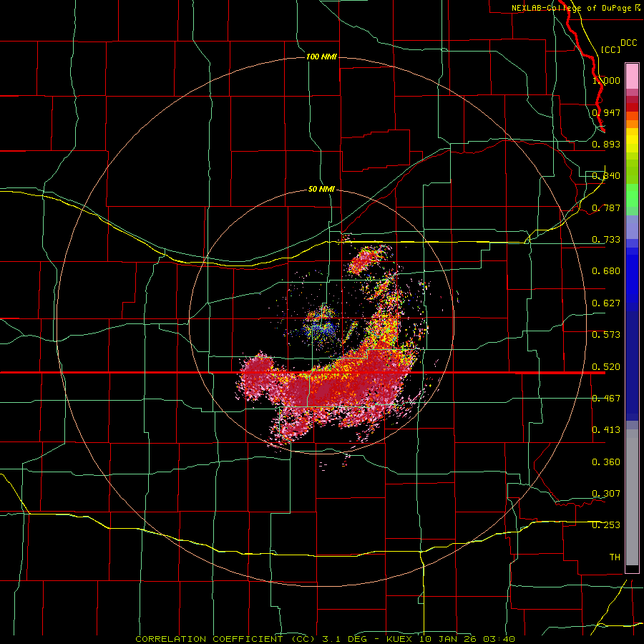
Task: Click the 0.573 legend value
Action: coord(606,334)
